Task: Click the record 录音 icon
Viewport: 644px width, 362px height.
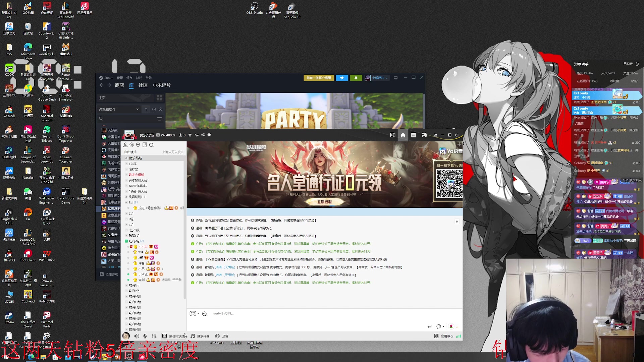Action: pos(217,336)
